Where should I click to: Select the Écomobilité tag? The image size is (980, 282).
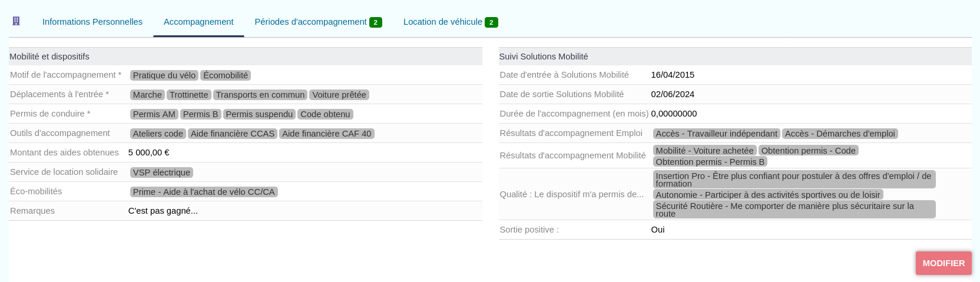(x=226, y=75)
